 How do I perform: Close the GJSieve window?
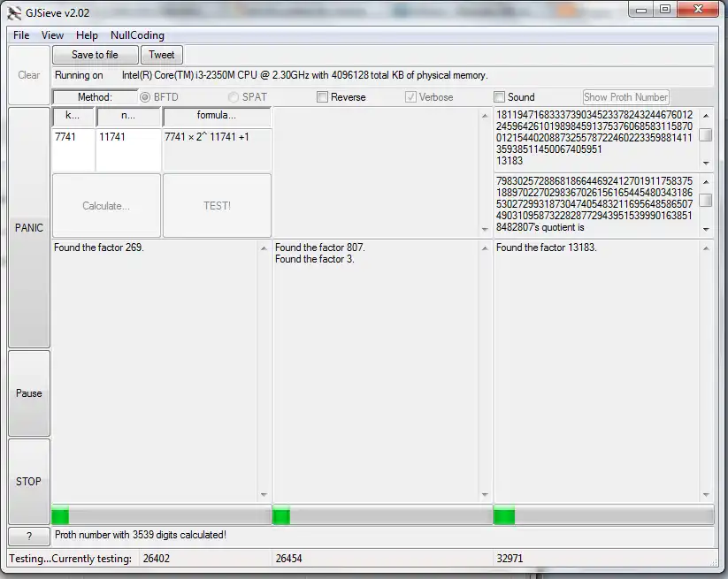pyautogui.click(x=698, y=10)
